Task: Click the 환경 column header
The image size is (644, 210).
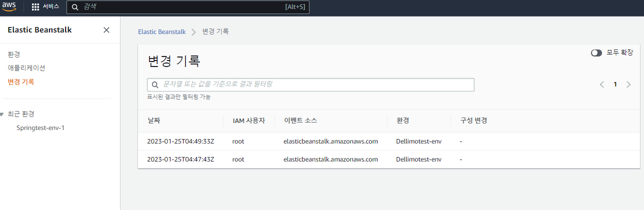Action: (403, 121)
